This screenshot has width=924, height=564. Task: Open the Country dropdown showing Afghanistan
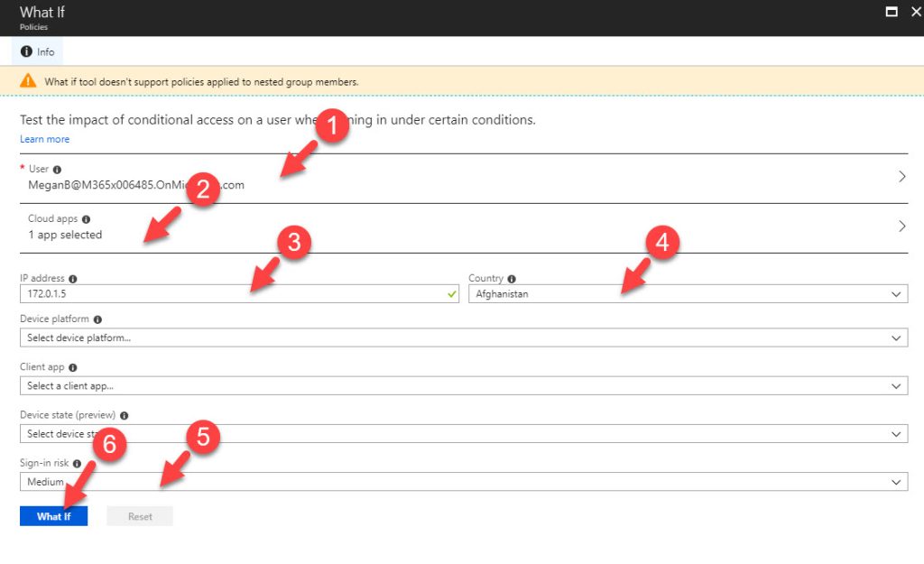688,294
